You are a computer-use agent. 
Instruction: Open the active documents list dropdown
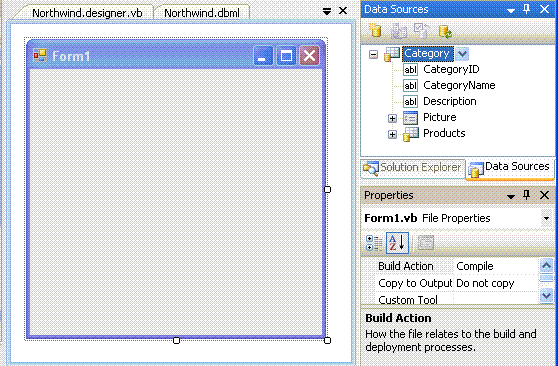[x=327, y=11]
